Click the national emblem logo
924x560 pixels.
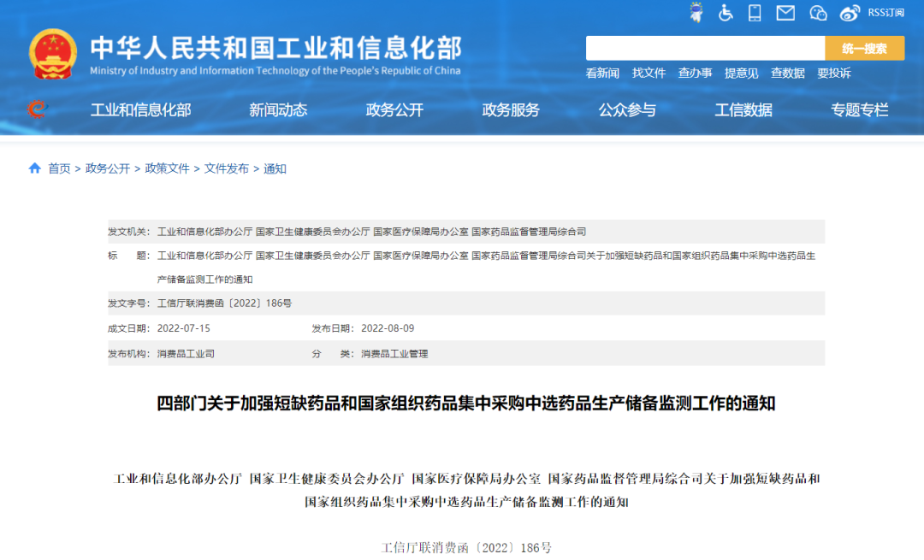[x=53, y=54]
